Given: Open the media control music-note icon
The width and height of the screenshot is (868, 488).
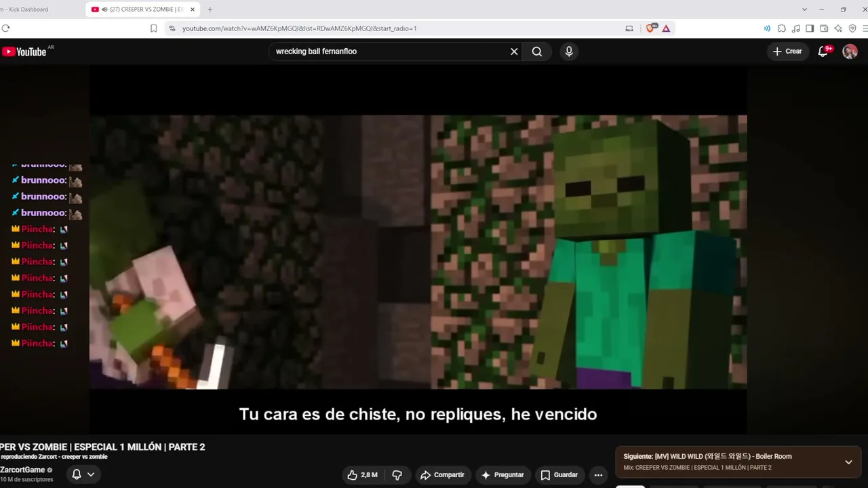Looking at the screenshot, I should (795, 28).
